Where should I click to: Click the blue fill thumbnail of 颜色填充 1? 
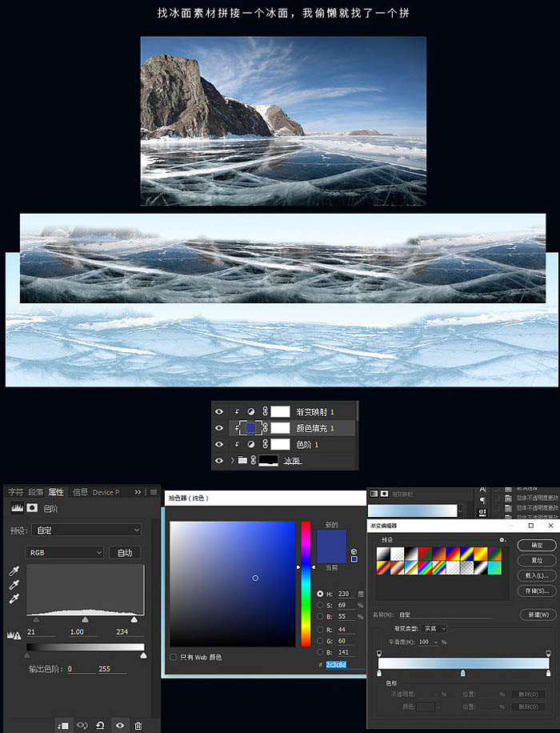click(x=251, y=428)
